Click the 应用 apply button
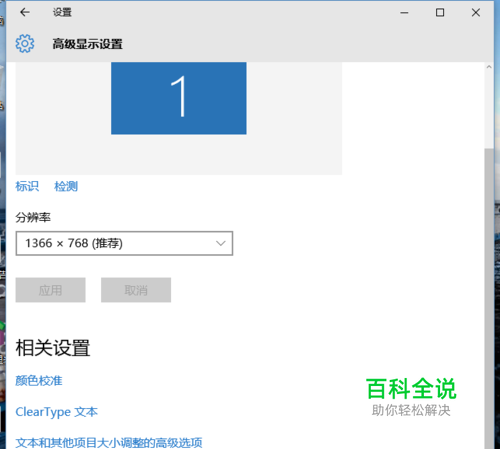 (x=50, y=290)
